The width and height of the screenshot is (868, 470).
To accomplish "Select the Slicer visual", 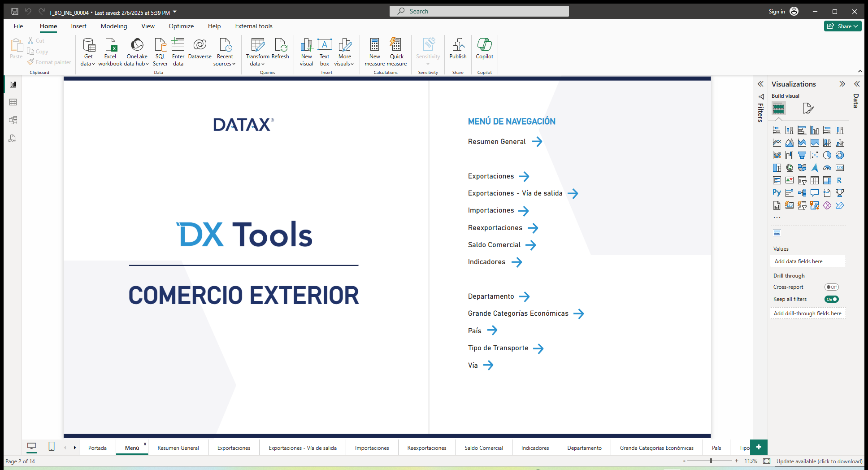I will tap(802, 180).
